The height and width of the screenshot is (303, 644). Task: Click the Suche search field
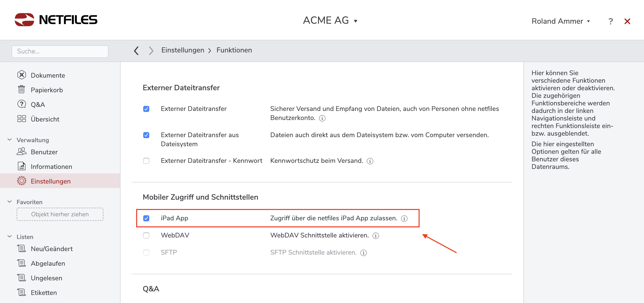pyautogui.click(x=60, y=51)
